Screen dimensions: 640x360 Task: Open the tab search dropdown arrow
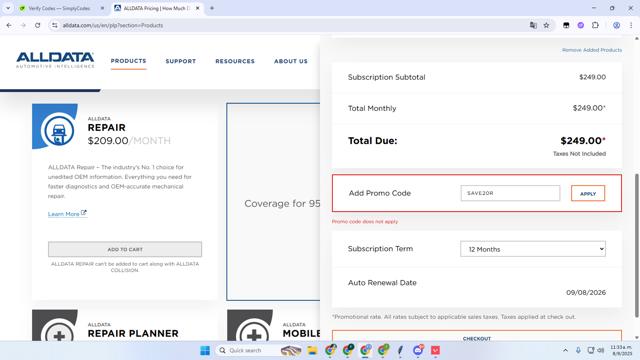[8, 8]
